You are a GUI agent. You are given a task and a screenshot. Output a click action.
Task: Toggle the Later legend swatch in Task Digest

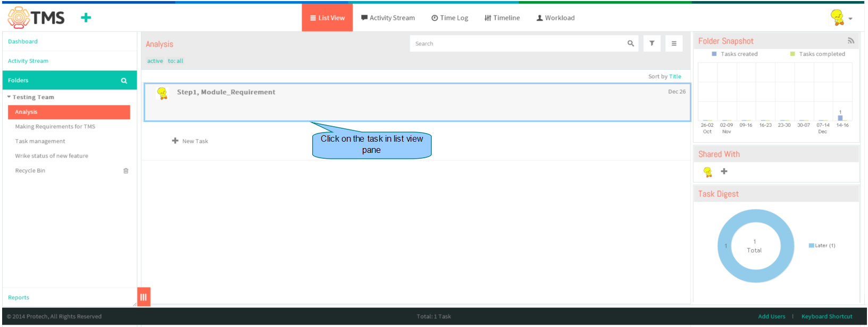pyautogui.click(x=812, y=246)
